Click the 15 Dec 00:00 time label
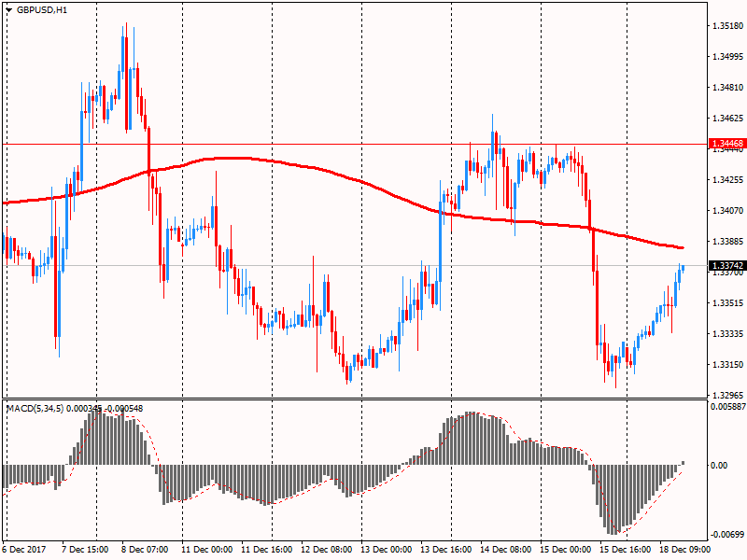 click(566, 549)
